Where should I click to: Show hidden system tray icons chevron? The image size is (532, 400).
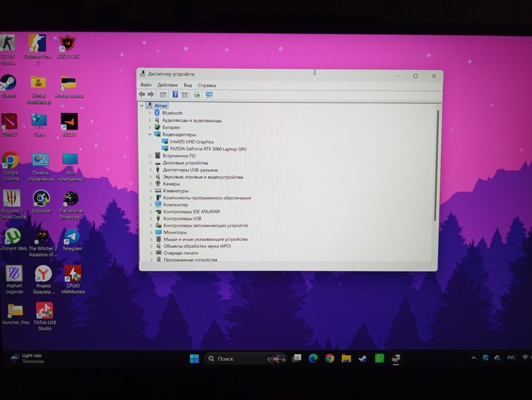[474, 358]
